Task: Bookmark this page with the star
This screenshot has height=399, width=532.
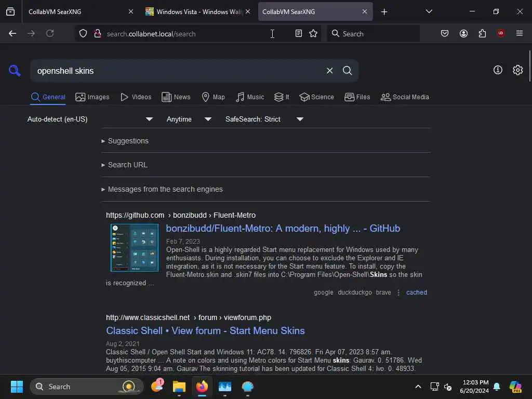Action: 313,34
